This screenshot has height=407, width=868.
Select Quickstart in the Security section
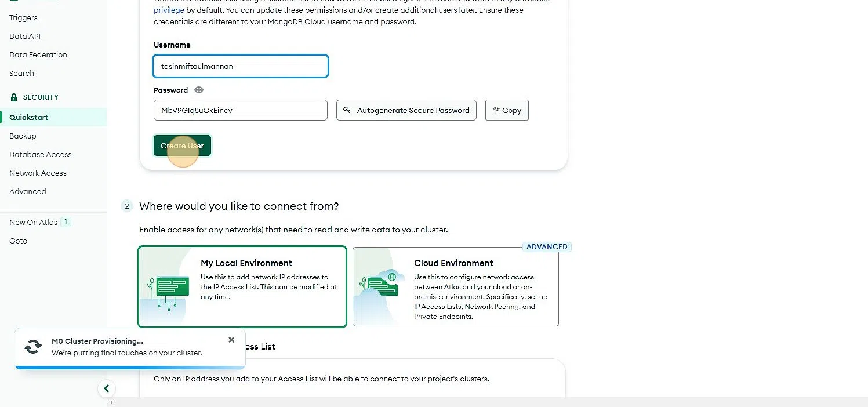coord(53,117)
